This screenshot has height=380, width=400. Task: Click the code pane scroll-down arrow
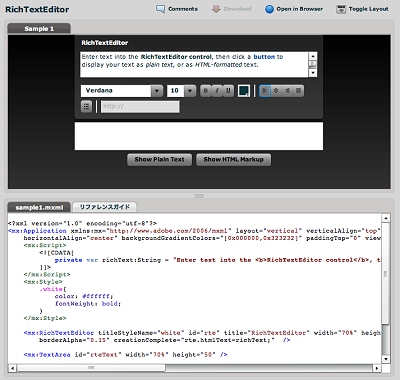(386, 359)
